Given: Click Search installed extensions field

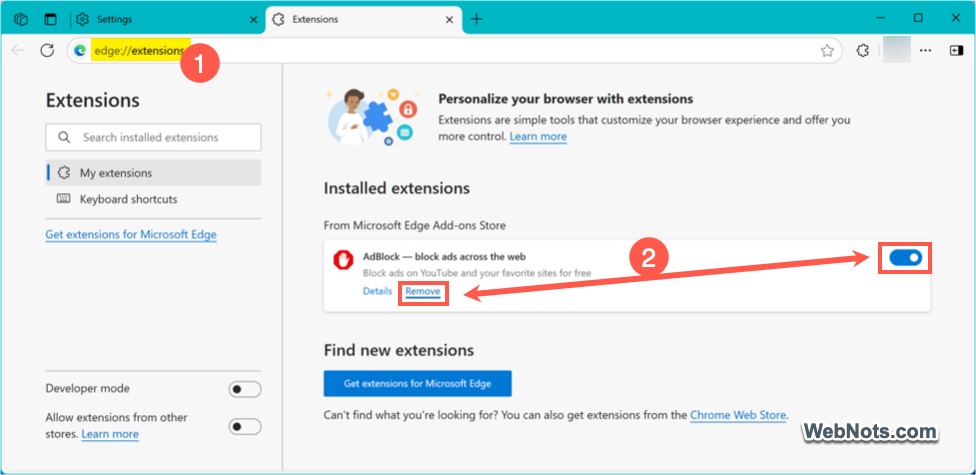Looking at the screenshot, I should click(x=153, y=137).
